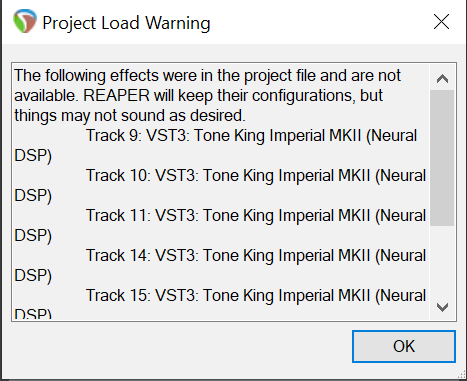The height and width of the screenshot is (381, 467).
Task: Click 'things may not sound as desired' text
Action: point(130,116)
